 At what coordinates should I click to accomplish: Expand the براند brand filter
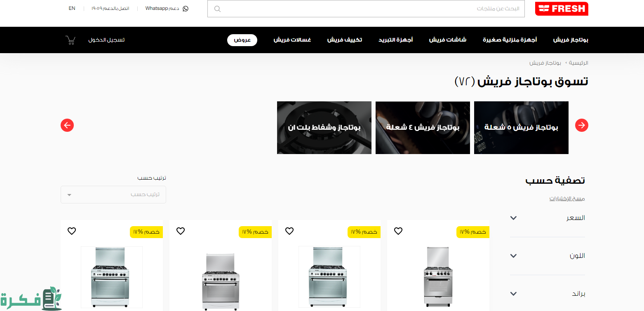(x=548, y=294)
